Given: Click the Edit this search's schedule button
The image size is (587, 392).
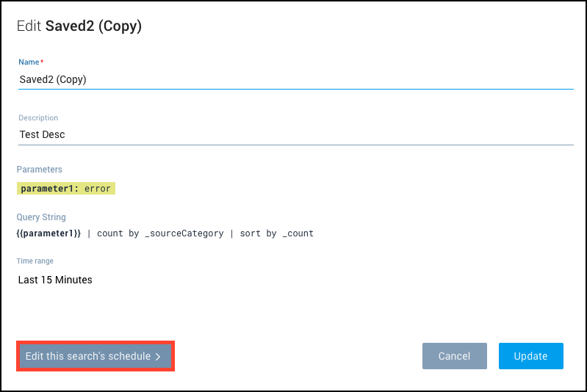Looking at the screenshot, I should tap(95, 356).
